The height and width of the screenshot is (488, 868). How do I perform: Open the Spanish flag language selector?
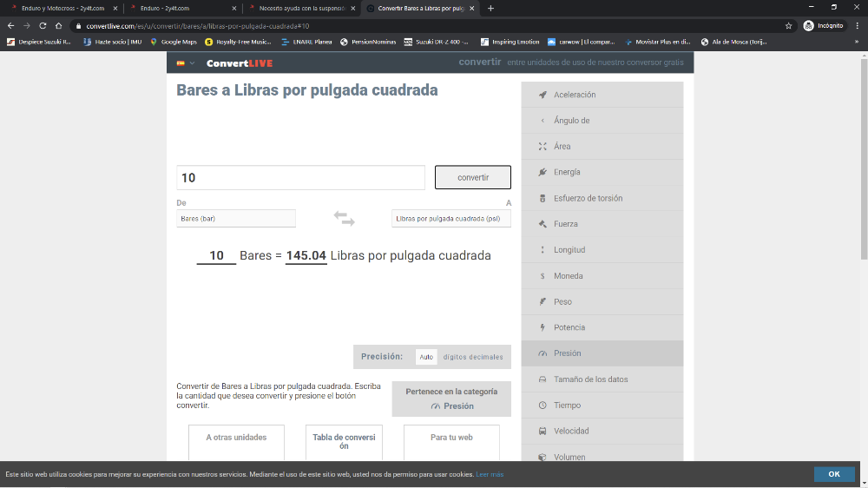coord(185,63)
